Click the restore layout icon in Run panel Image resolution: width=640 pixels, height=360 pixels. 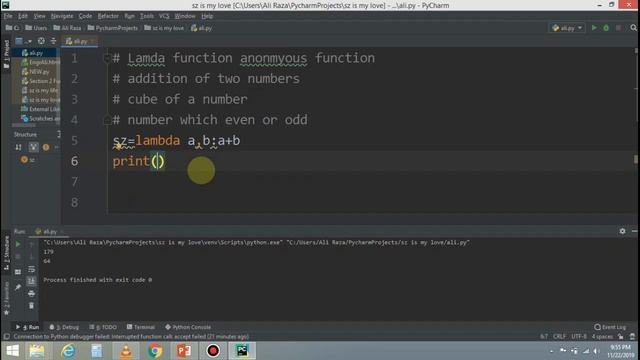point(18,271)
